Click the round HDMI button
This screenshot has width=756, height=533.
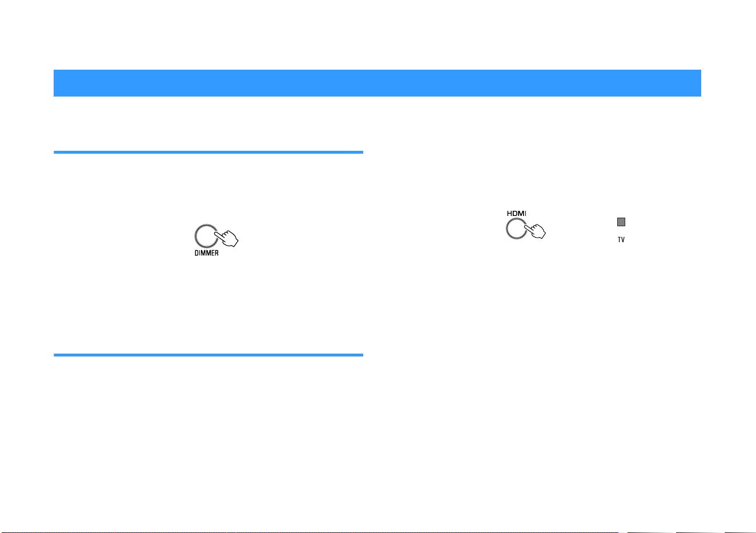(x=517, y=229)
